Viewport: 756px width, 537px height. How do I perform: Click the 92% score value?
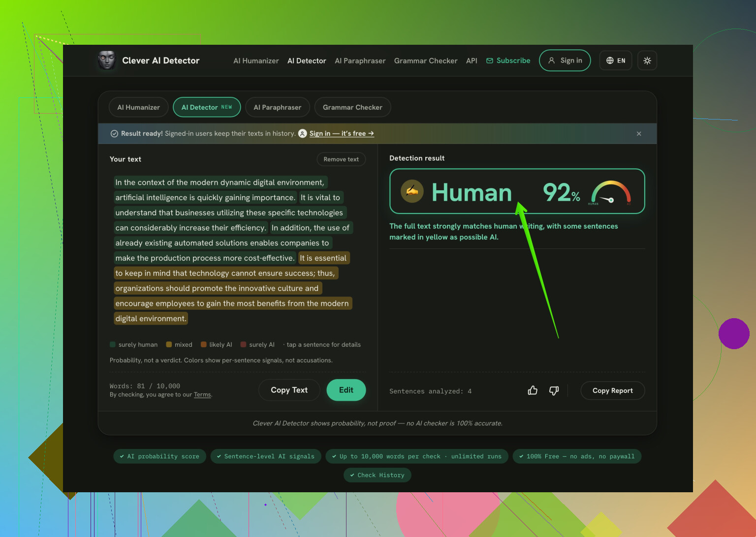[x=562, y=192]
